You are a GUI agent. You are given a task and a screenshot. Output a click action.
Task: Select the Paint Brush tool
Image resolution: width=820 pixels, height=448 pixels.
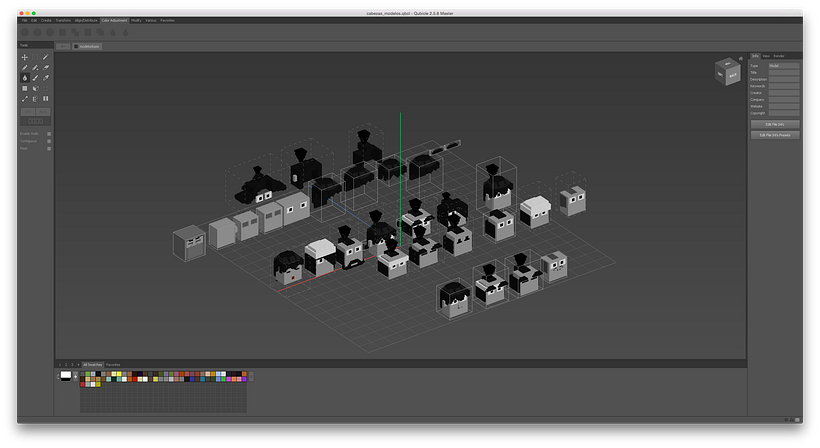35,78
